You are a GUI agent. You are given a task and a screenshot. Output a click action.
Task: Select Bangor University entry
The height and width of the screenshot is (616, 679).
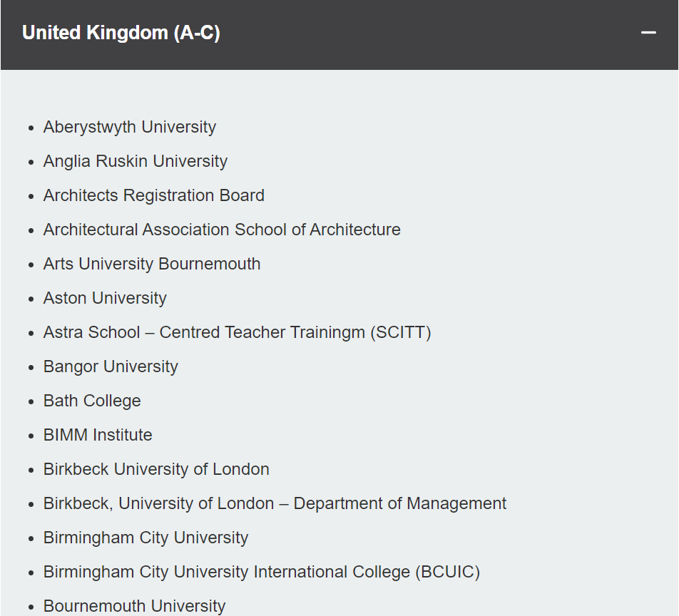pos(111,366)
